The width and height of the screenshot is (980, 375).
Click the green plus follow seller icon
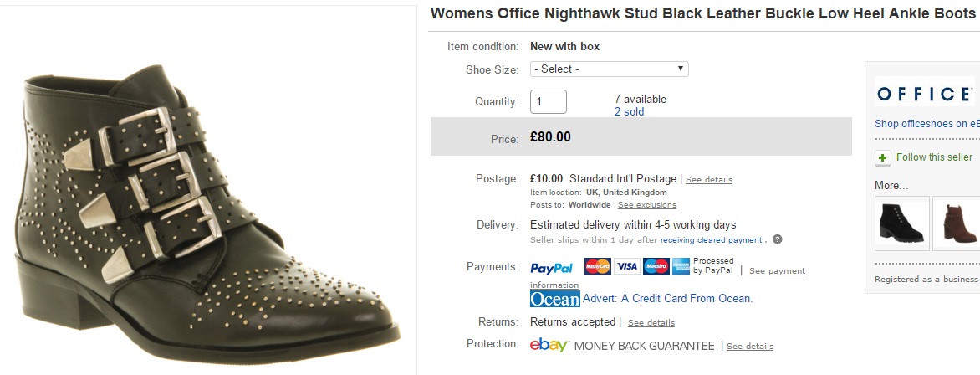click(883, 157)
